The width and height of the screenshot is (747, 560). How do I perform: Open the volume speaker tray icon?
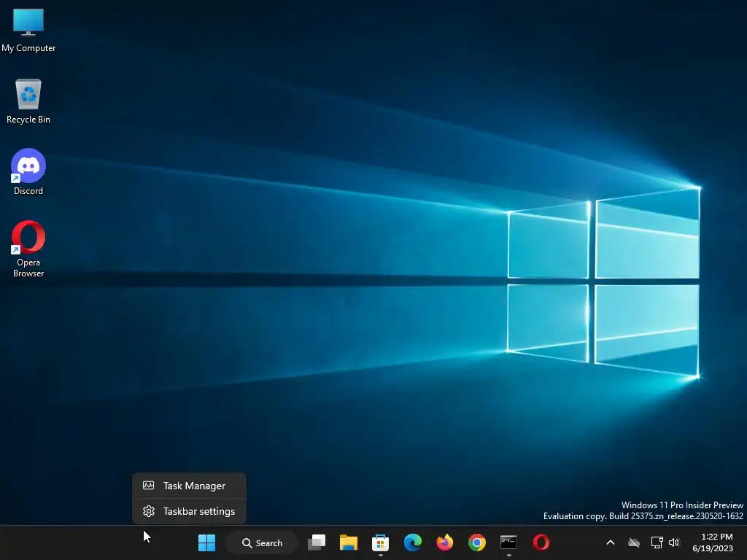click(x=674, y=542)
